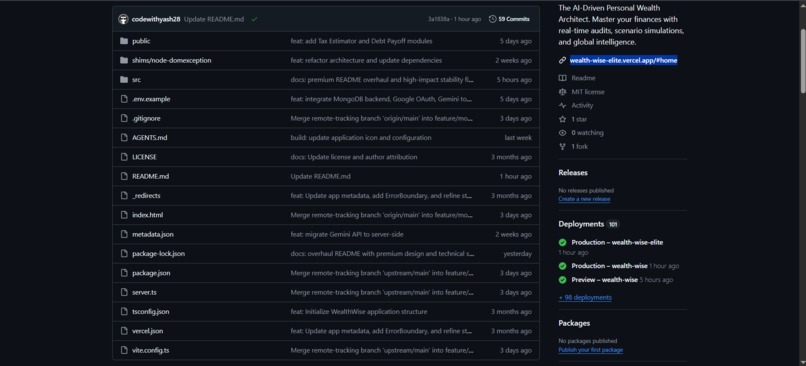Viewport: 806px width, 366px height.
Task: Click the book icon beside Readme
Action: (562, 78)
